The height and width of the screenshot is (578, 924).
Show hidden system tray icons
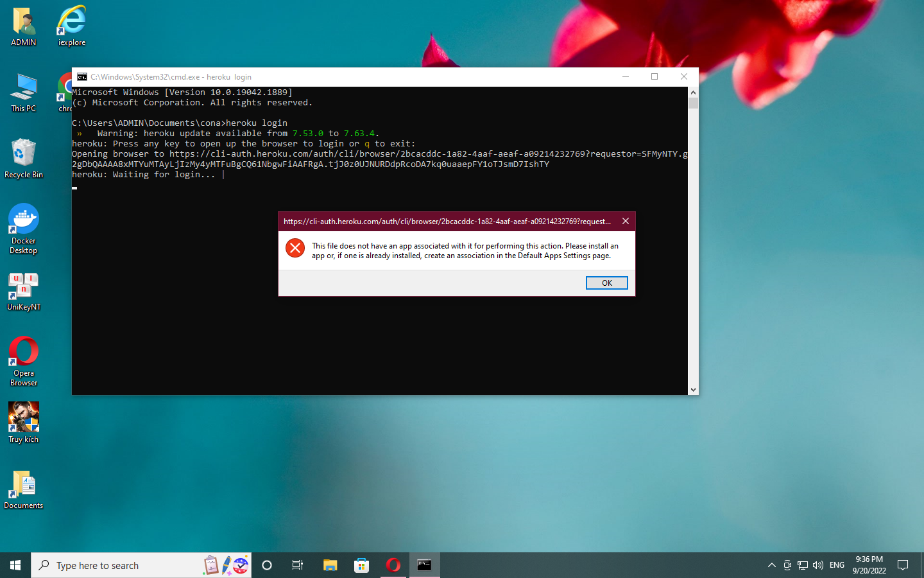771,565
